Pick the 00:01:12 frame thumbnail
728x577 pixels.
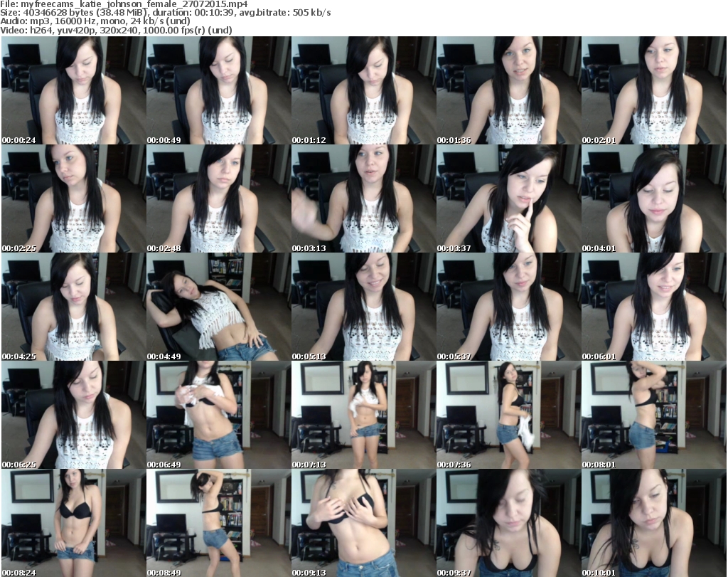(x=363, y=90)
